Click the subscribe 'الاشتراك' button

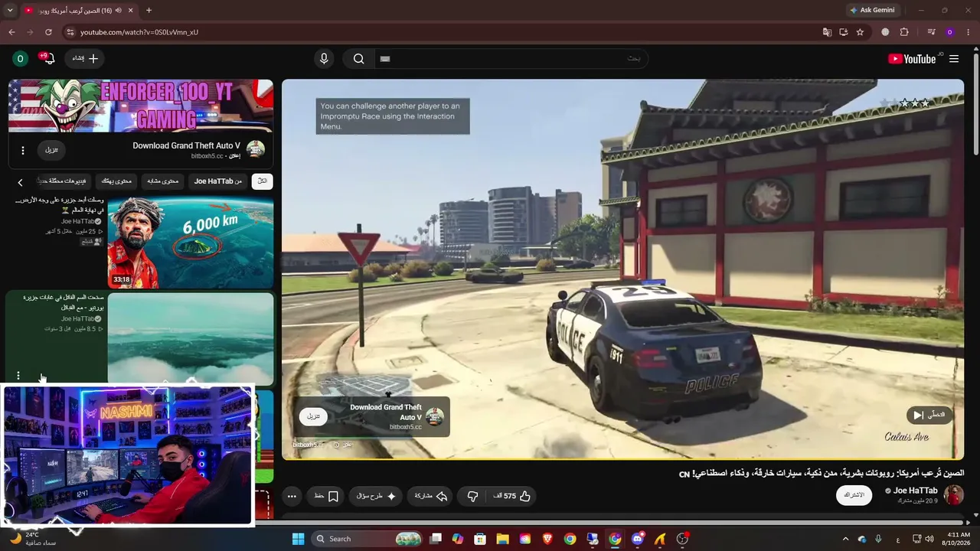[x=854, y=495]
